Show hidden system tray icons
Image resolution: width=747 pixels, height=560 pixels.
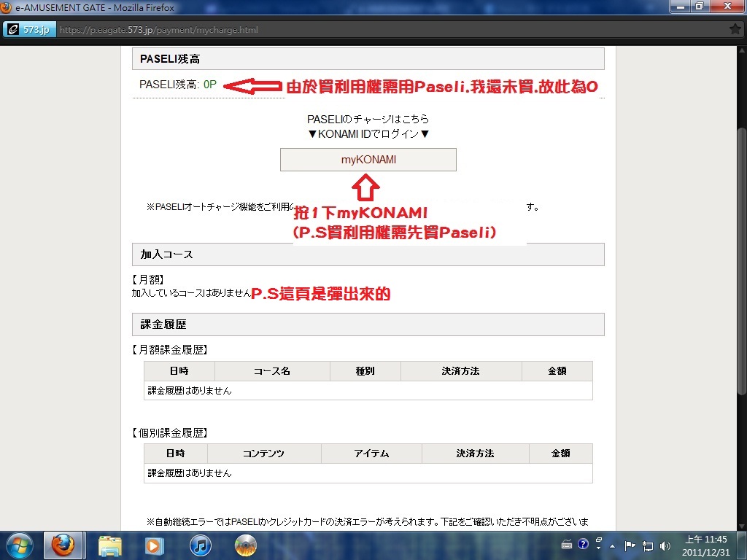coord(613,545)
